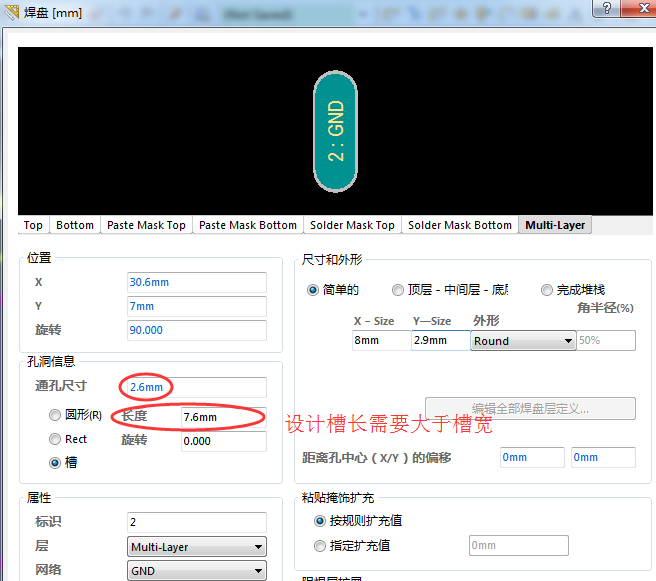656x581 pixels.
Task: Switch to the Top layer tab
Action: (33, 225)
